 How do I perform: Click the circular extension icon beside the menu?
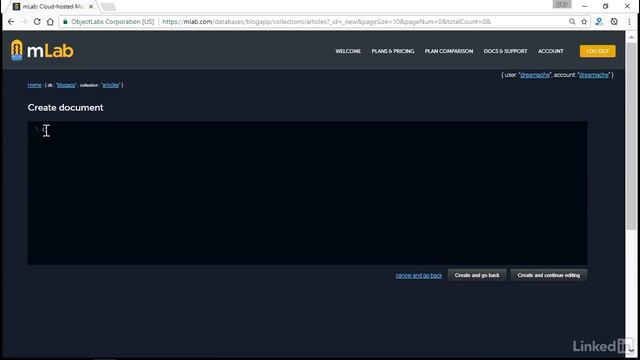tap(614, 22)
